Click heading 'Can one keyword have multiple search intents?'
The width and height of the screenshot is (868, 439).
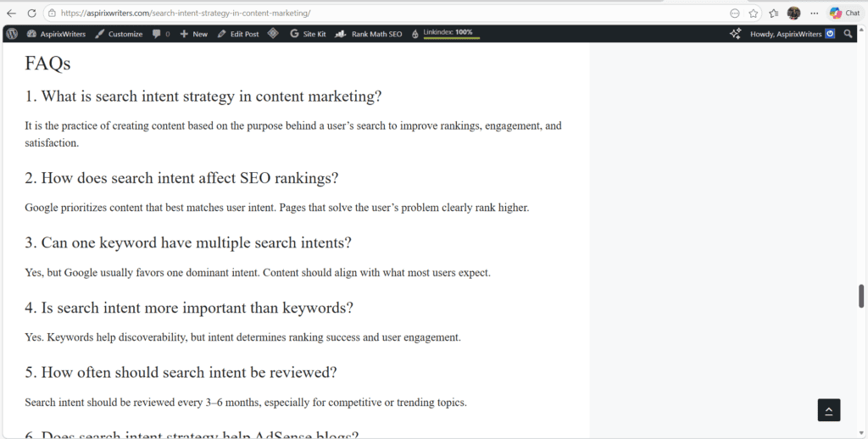click(188, 243)
